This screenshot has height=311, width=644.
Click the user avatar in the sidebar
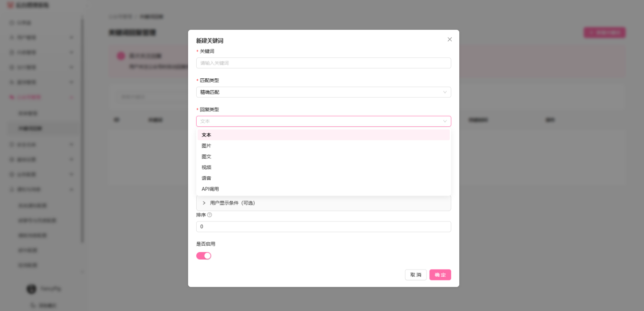click(32, 289)
